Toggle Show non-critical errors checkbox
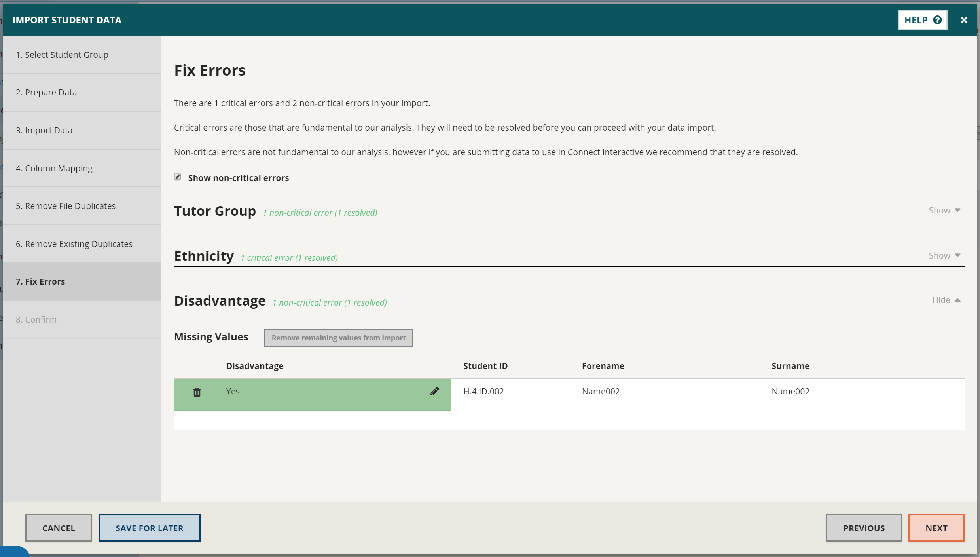Viewport: 980px width, 557px height. pos(178,177)
